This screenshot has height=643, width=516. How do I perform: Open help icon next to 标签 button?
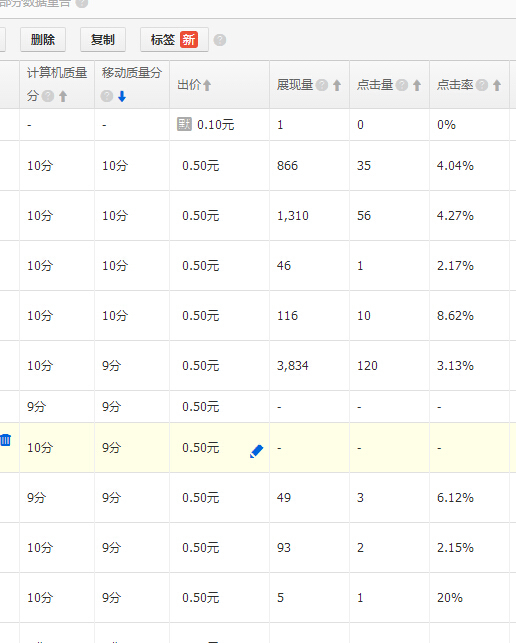pos(220,40)
